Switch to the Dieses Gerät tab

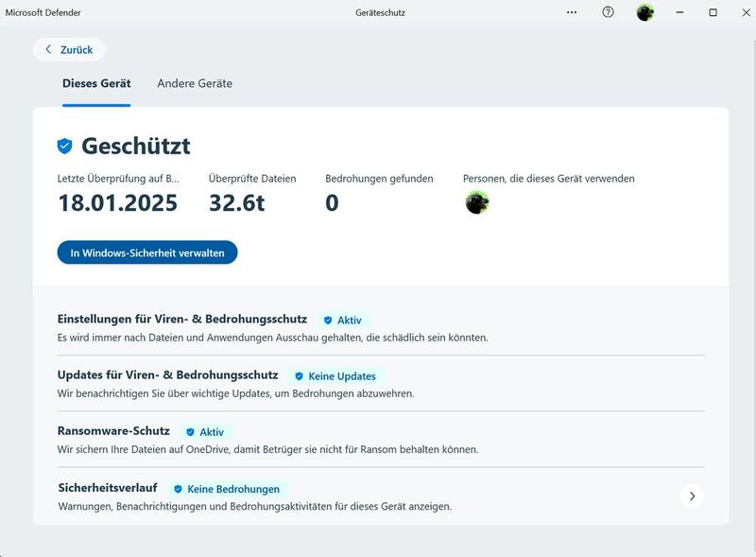pyautogui.click(x=96, y=83)
